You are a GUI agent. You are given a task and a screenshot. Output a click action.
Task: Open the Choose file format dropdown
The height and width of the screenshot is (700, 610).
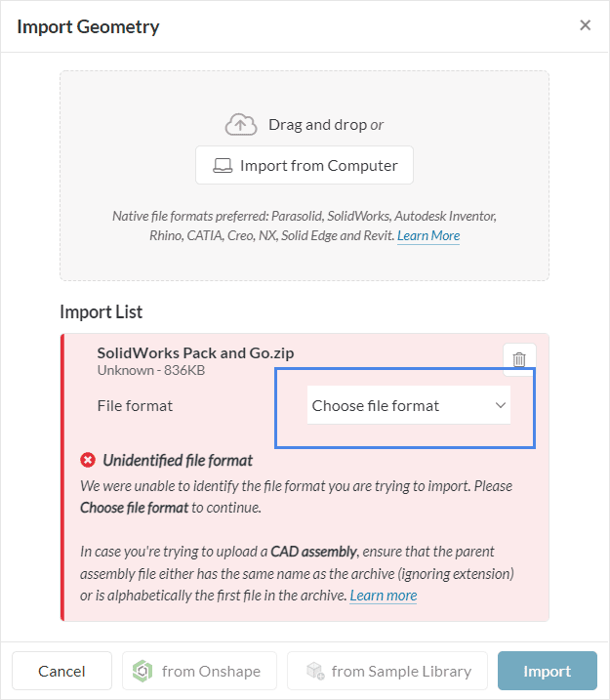(408, 405)
